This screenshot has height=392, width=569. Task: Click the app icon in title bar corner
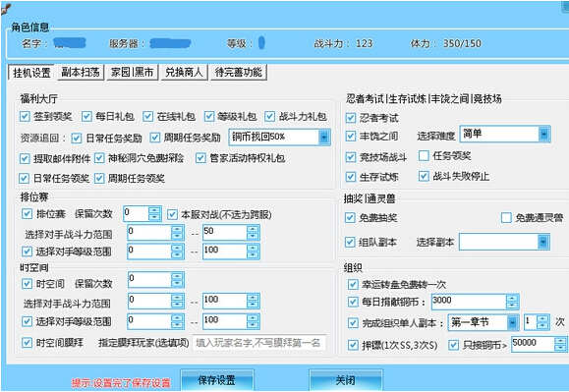tap(4, 8)
